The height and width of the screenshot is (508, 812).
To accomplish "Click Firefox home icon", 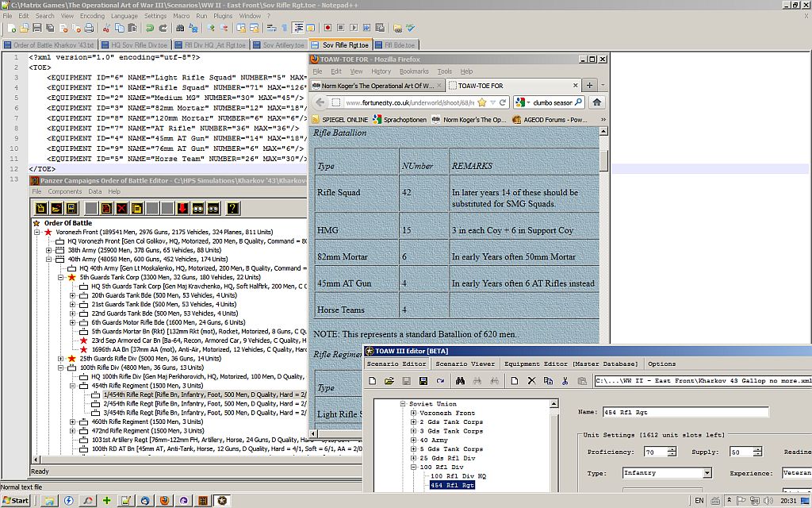I will click(596, 102).
